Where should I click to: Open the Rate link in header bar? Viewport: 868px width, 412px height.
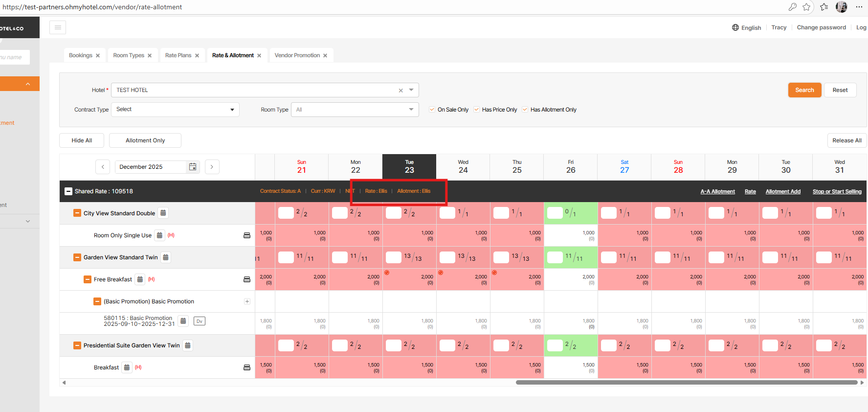750,192
